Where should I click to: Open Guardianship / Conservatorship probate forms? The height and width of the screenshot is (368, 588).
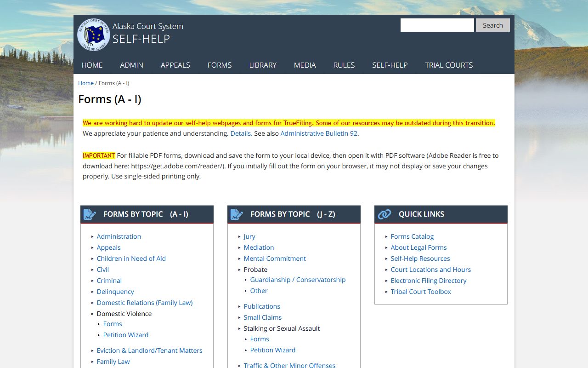pos(297,280)
